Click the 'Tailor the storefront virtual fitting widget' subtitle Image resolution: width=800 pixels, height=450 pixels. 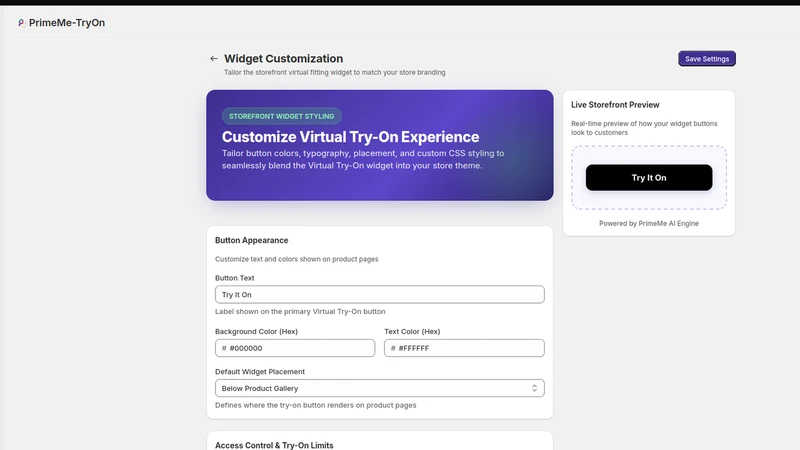[335, 72]
